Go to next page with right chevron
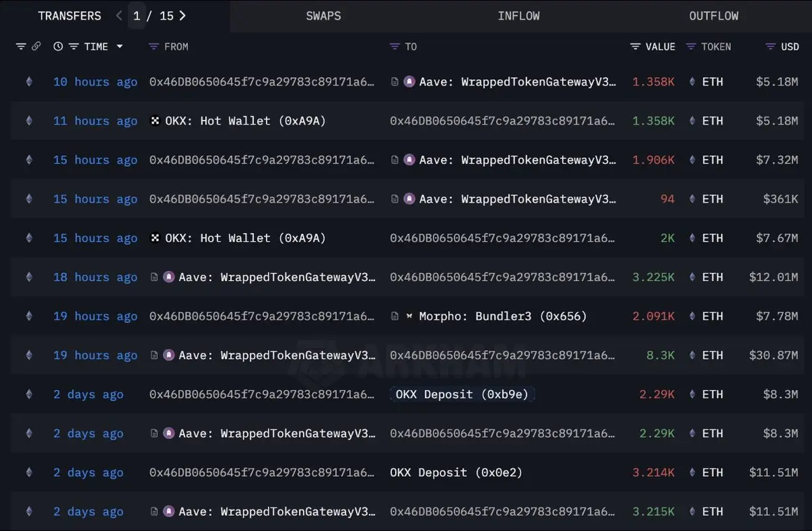 tap(183, 16)
